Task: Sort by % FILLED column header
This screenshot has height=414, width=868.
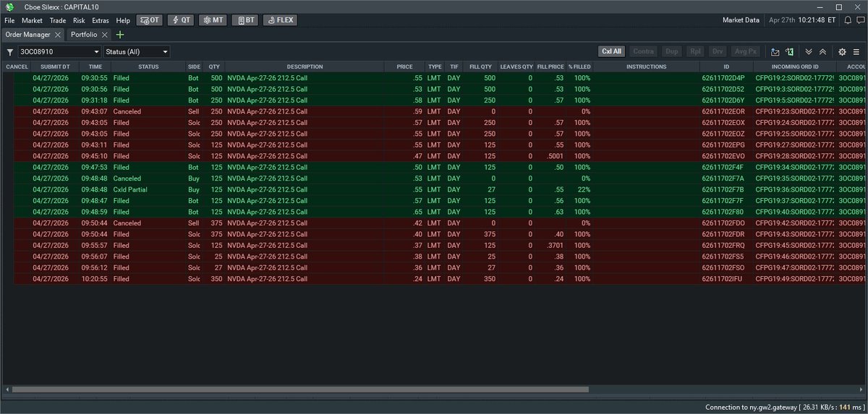Action: pos(579,66)
